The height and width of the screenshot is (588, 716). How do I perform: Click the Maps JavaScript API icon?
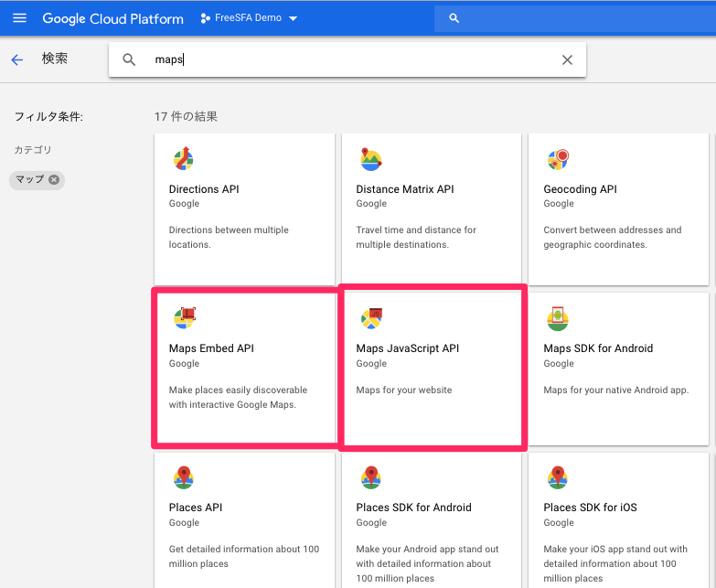371,317
